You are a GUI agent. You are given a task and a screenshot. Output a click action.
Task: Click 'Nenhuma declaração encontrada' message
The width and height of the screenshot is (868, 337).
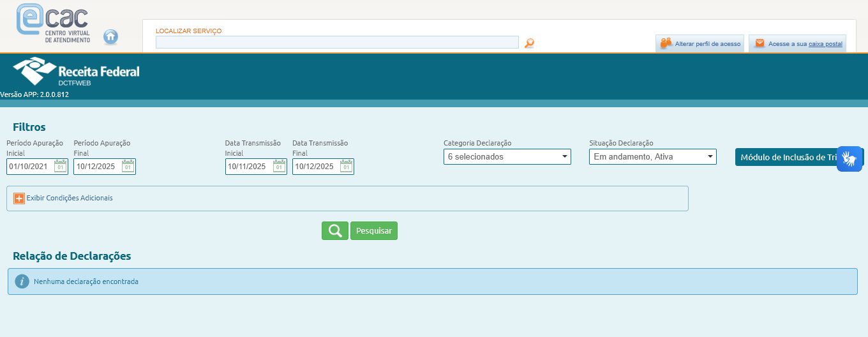[86, 281]
